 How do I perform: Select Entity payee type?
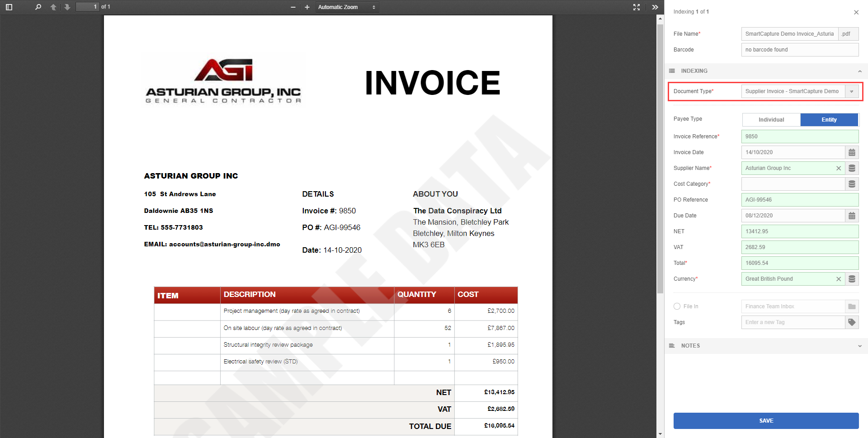coord(829,120)
